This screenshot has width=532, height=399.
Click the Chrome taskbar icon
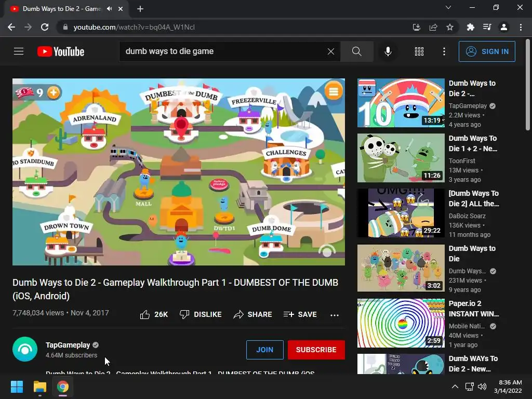tap(62, 387)
